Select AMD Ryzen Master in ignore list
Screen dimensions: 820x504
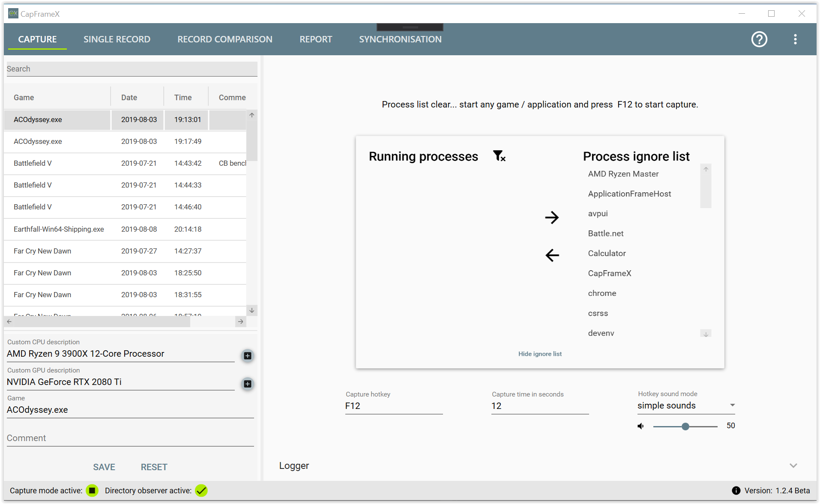click(623, 174)
